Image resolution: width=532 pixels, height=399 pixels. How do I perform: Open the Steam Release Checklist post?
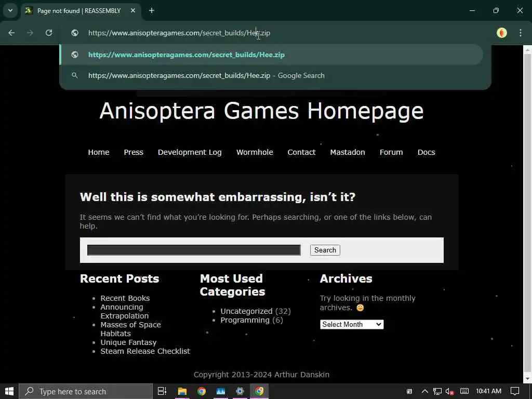(145, 351)
